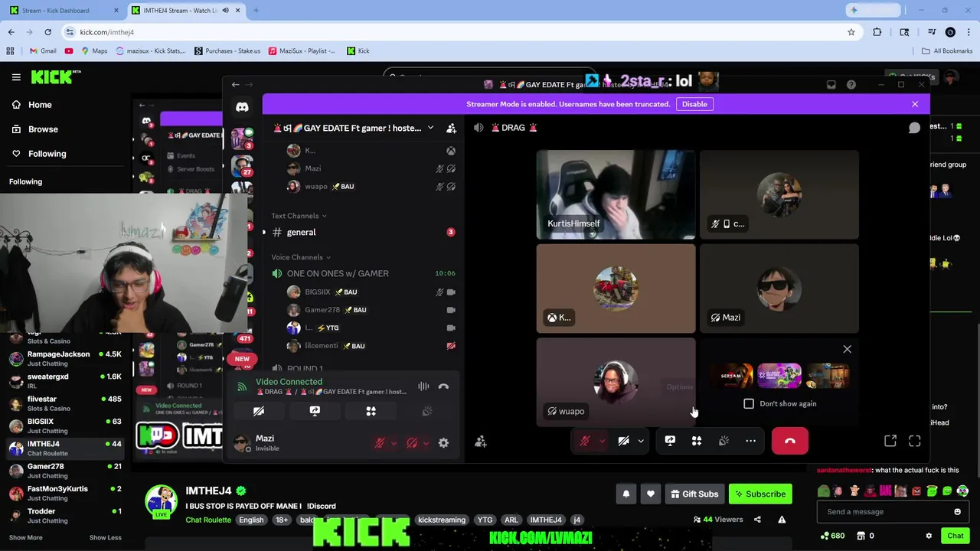The width and height of the screenshot is (980, 551).
Task: Open camera options arrow in call bar
Action: 641,441
